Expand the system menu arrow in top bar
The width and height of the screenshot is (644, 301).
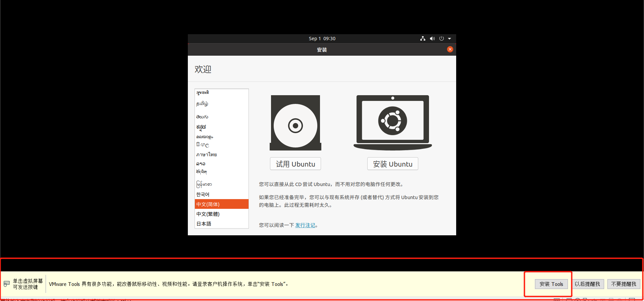[449, 39]
